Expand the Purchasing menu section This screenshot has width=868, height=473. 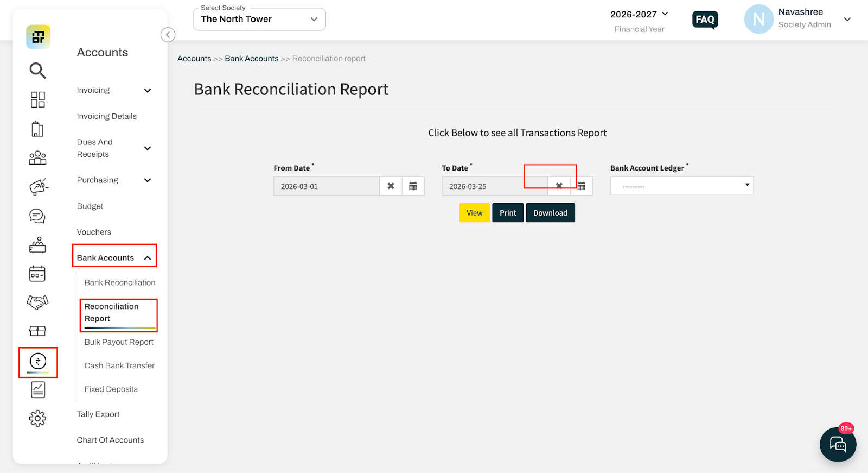(148, 180)
